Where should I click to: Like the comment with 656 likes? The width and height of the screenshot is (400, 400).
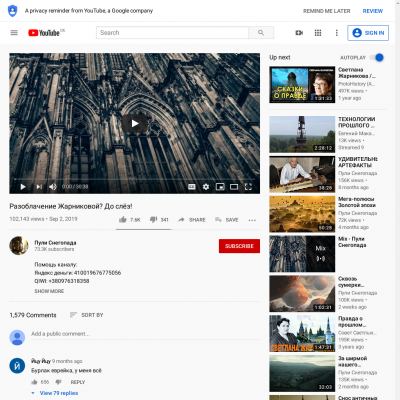(34, 382)
